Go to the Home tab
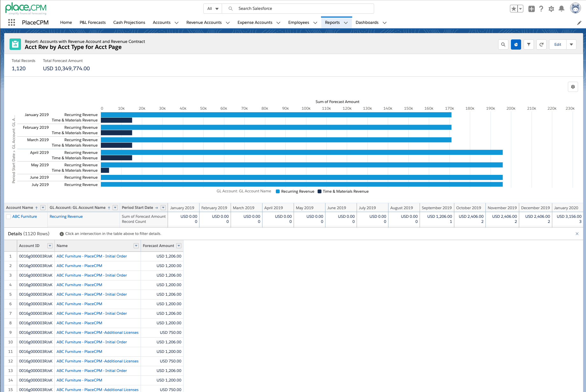586x392 pixels. tap(66, 23)
